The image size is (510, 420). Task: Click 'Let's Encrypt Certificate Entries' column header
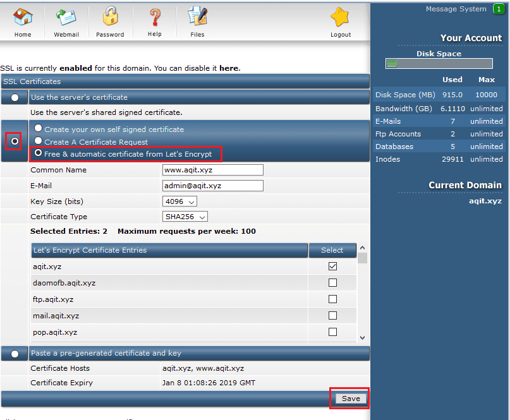coord(169,250)
